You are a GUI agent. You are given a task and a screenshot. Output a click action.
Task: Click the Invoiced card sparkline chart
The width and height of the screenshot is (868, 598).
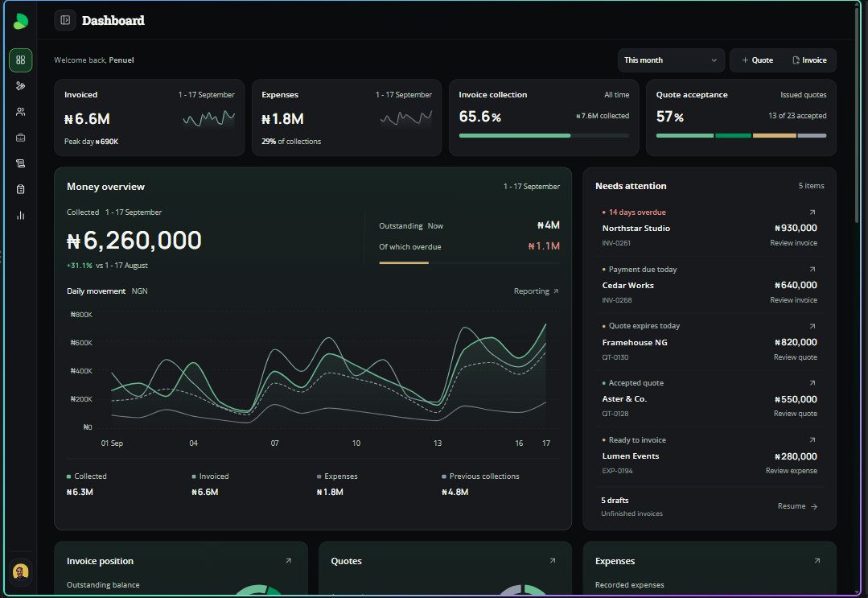208,119
